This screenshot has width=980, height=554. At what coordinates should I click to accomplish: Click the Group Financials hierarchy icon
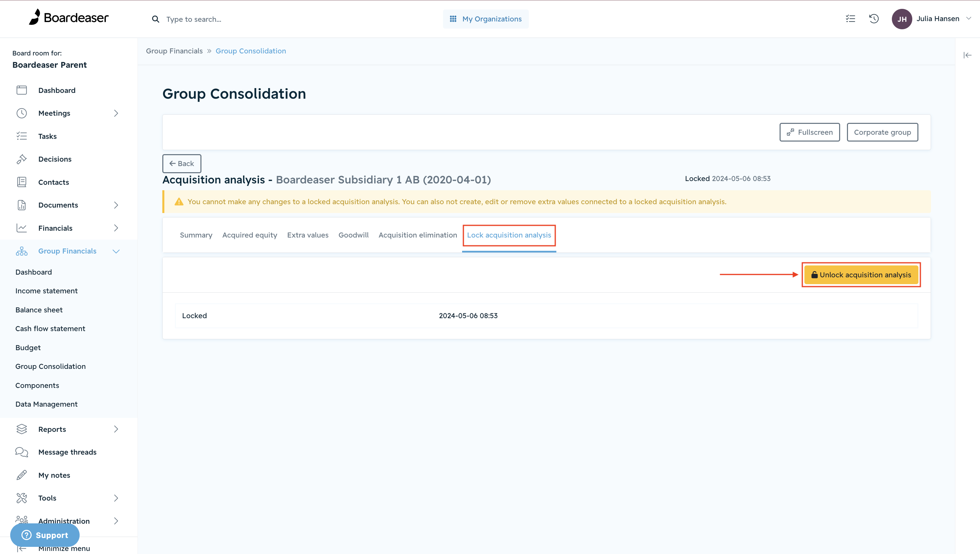point(22,251)
